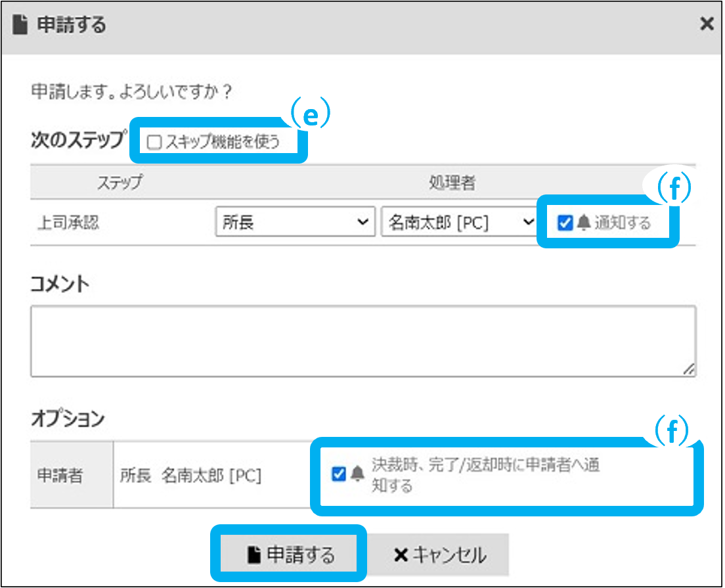Focus the コメント text area
Image resolution: width=725 pixels, height=588 pixels.
point(362,341)
